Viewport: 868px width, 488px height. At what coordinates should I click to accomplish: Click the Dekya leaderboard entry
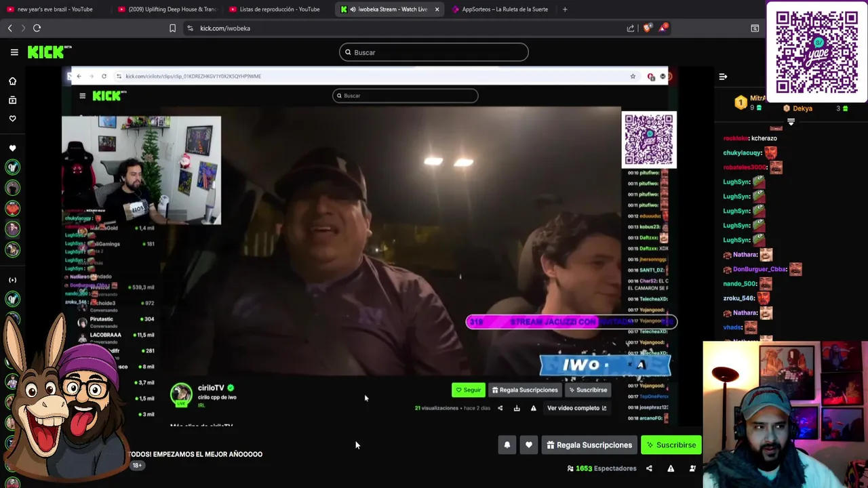click(x=802, y=108)
